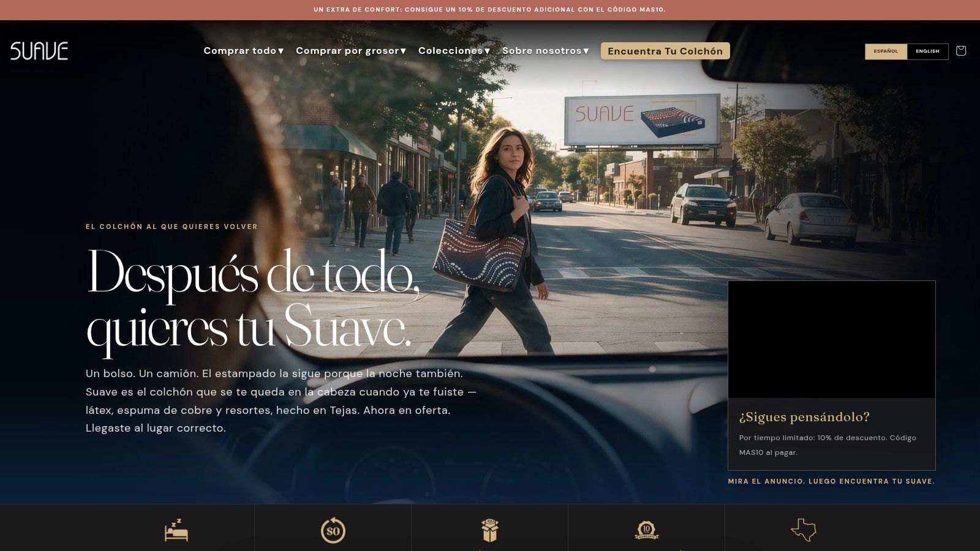Click the Por tiempo limitado discount text
This screenshot has height=551, width=980.
[827, 445]
